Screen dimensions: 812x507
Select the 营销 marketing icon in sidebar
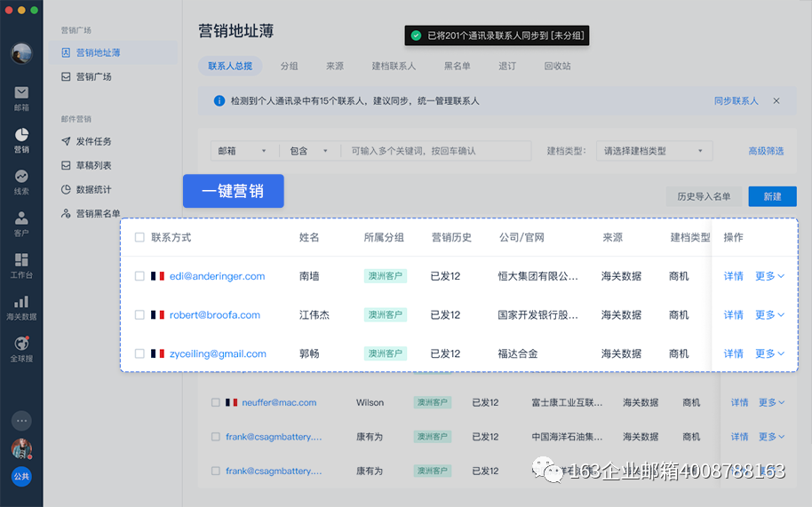click(x=21, y=139)
